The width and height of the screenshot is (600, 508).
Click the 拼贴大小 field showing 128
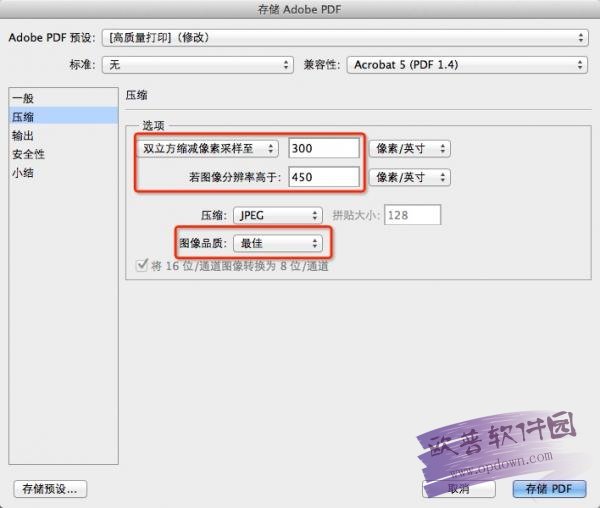(x=412, y=215)
